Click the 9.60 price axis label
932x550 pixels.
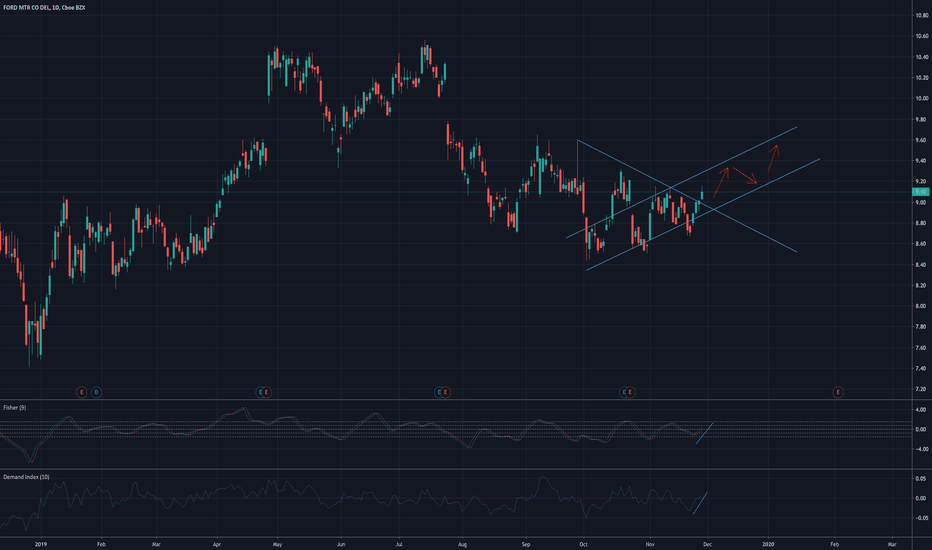pyautogui.click(x=922, y=140)
